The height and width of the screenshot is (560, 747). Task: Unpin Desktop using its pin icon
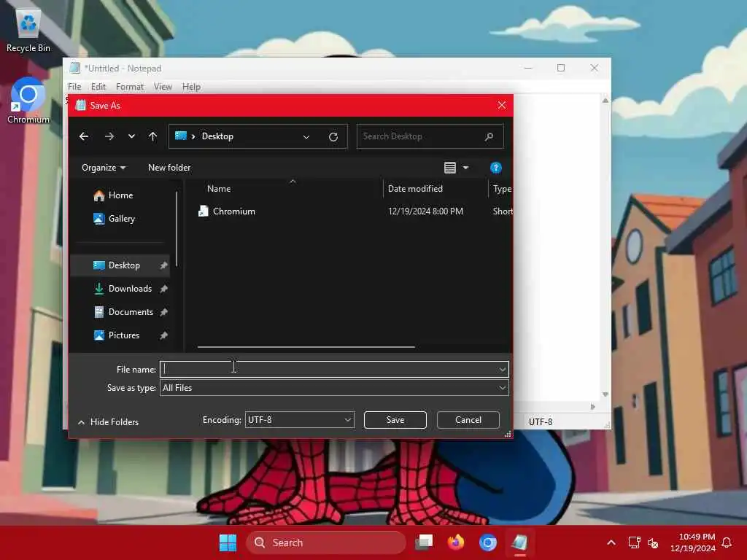click(x=163, y=265)
